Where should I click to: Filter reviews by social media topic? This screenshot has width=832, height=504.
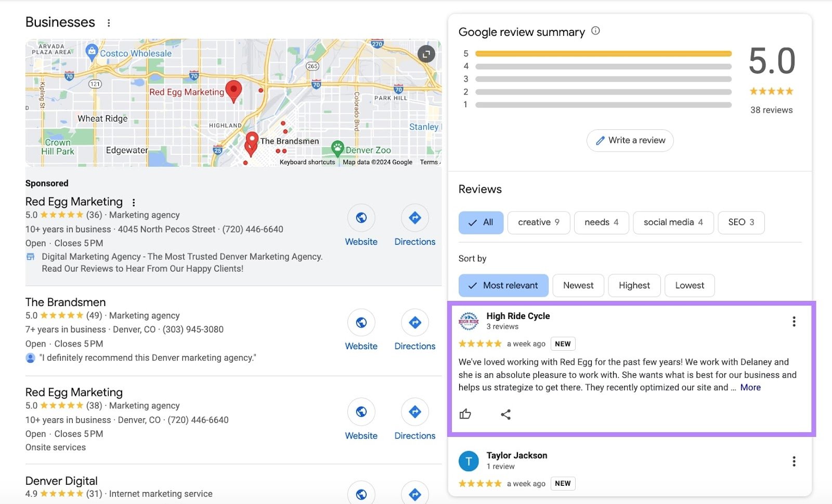tap(672, 222)
